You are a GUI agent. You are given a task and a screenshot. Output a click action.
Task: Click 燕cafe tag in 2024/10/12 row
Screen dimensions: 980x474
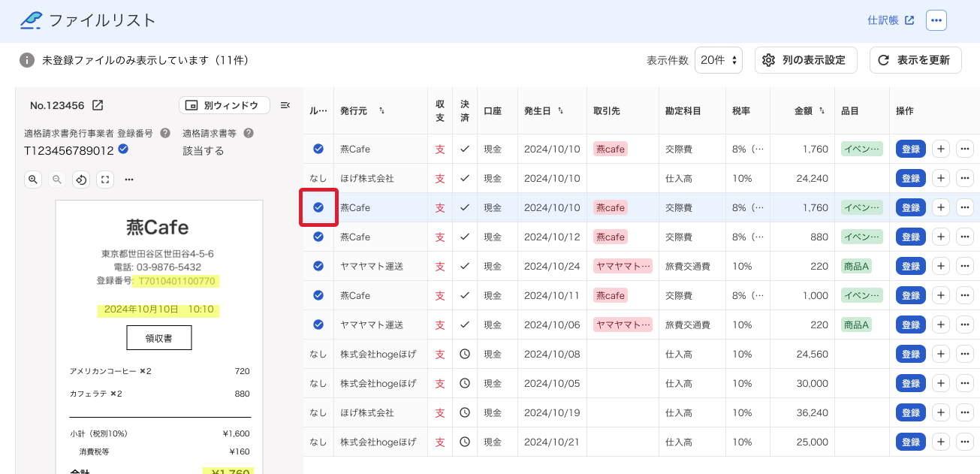(x=610, y=237)
